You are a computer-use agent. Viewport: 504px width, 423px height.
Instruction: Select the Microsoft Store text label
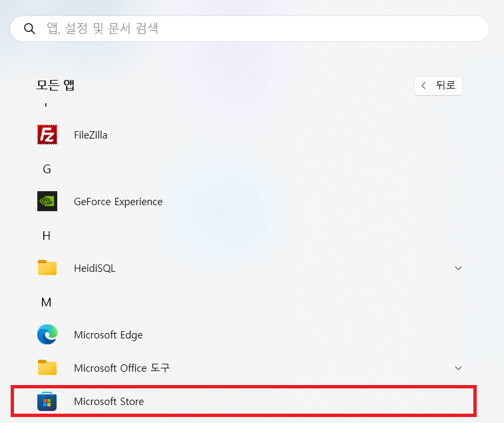pos(109,402)
